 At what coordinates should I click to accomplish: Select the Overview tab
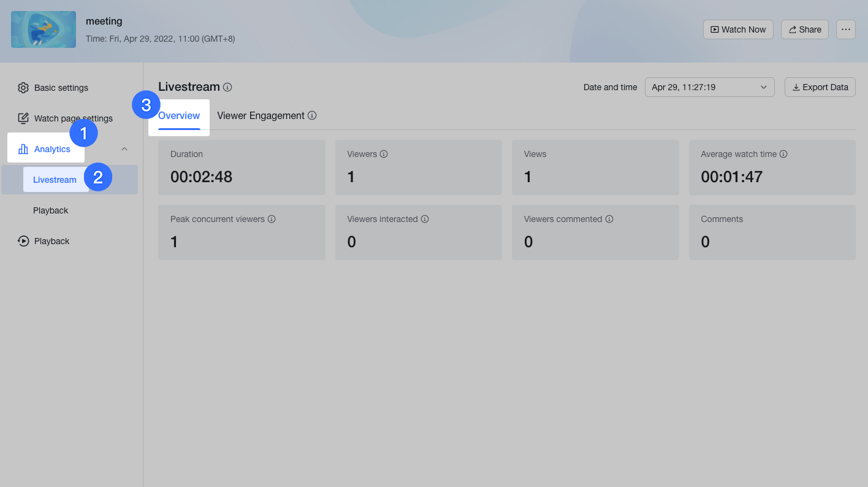coord(179,116)
